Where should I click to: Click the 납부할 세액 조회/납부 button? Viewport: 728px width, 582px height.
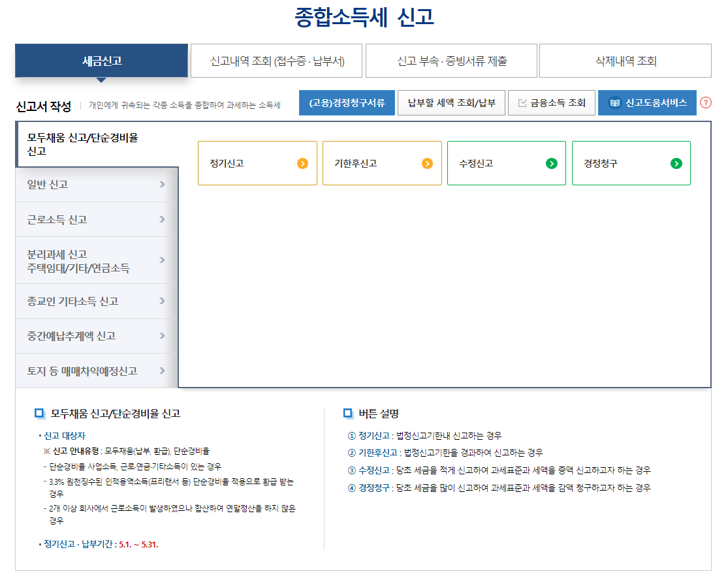451,102
